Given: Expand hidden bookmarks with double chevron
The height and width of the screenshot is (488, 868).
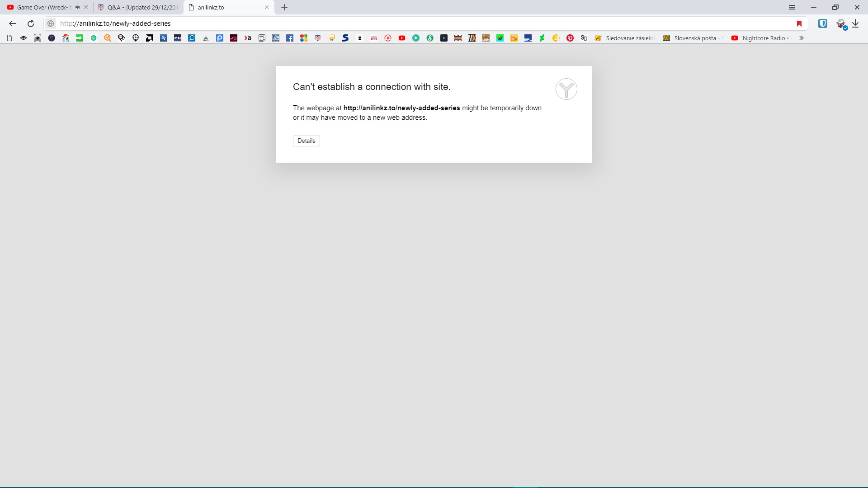Looking at the screenshot, I should point(802,38).
